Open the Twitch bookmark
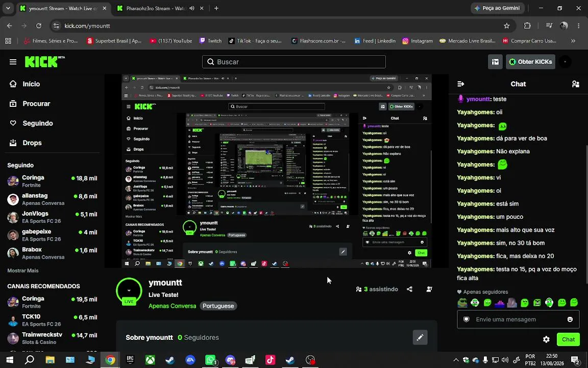 click(x=210, y=41)
